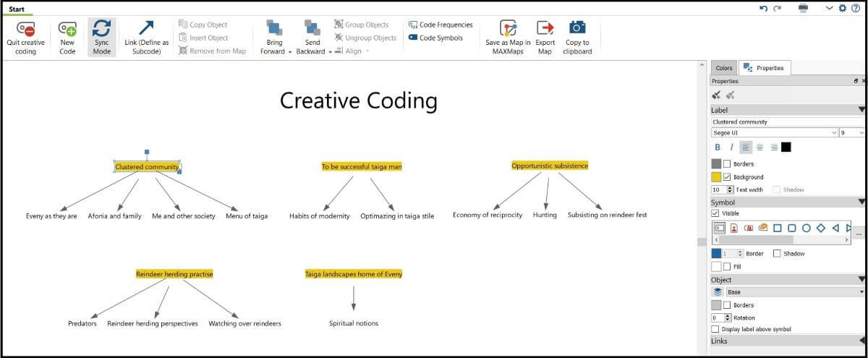
Task: Click Send Backward icon
Action: coord(312,28)
